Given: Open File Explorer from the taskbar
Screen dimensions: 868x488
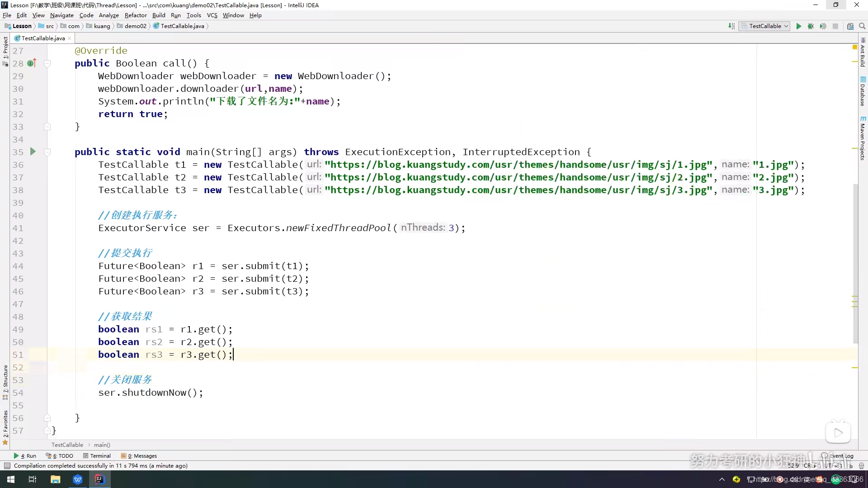Looking at the screenshot, I should [x=55, y=479].
